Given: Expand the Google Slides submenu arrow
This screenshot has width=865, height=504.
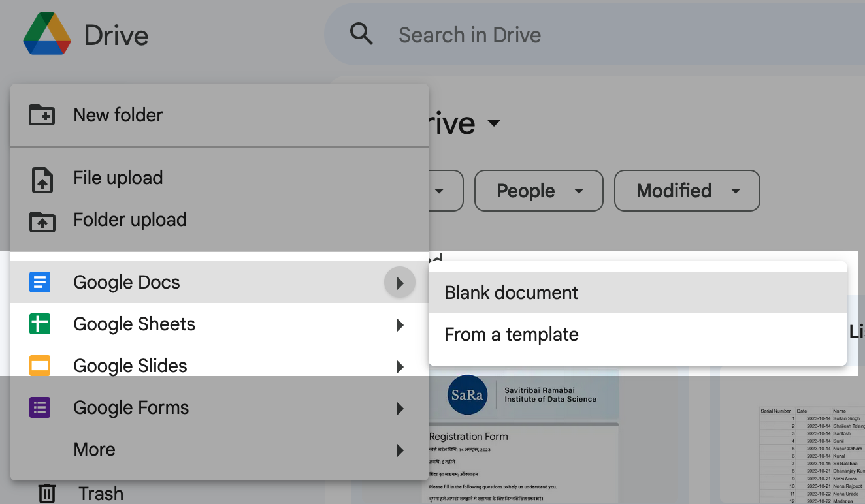Looking at the screenshot, I should click(x=400, y=366).
